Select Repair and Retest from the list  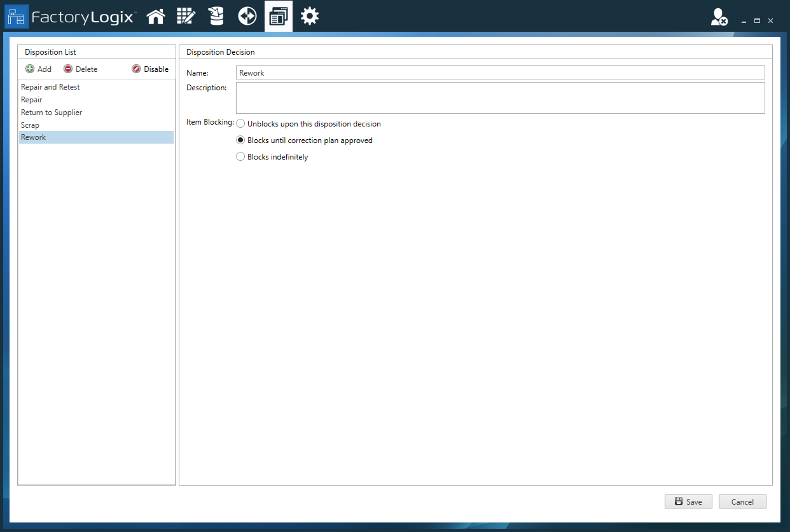pos(50,86)
